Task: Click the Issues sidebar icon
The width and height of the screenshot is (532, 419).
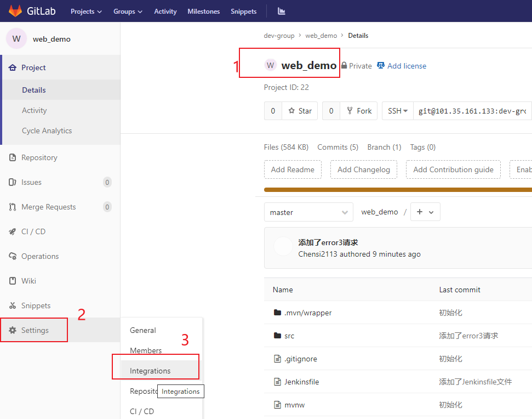Action: (13, 182)
